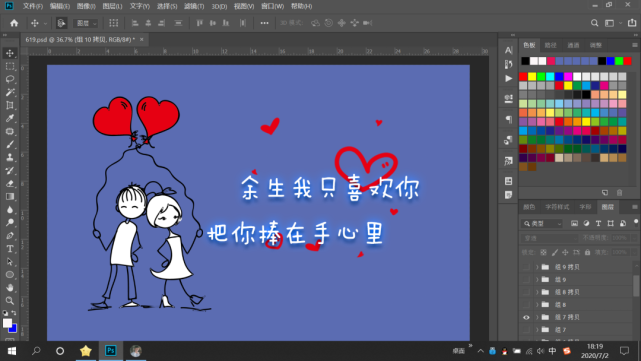The width and height of the screenshot is (641, 361).
Task: Toggle filter for pixel layers
Action: tap(574, 223)
